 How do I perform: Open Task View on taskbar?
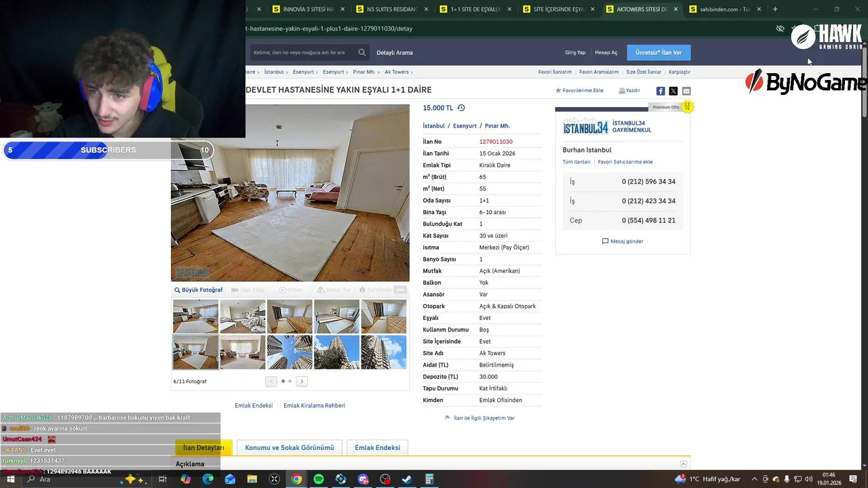click(x=163, y=479)
